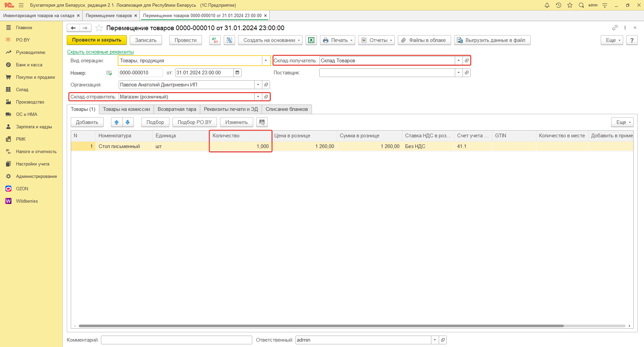Expand Поставщик dropdown arrow
Screen dimensions: 644x347
point(459,73)
